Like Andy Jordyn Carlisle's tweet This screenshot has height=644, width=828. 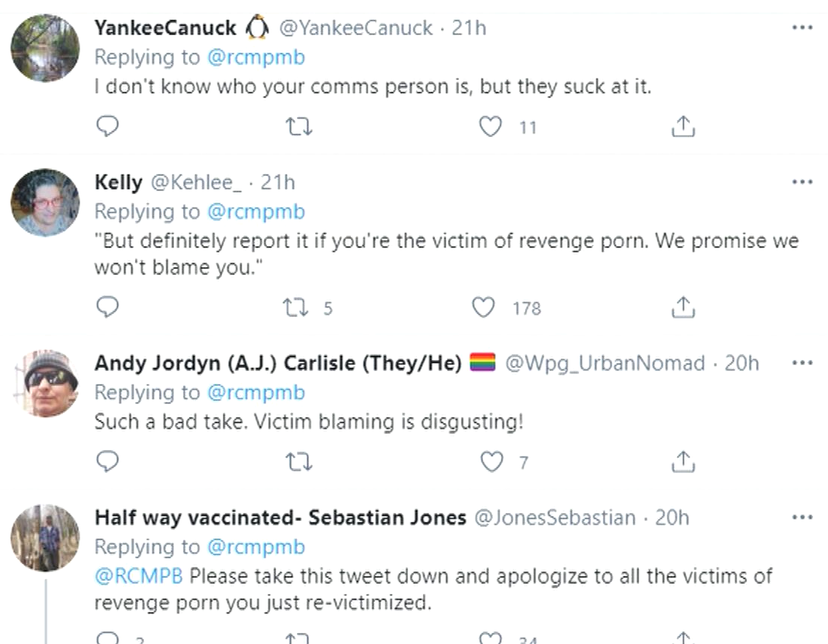coord(490,461)
